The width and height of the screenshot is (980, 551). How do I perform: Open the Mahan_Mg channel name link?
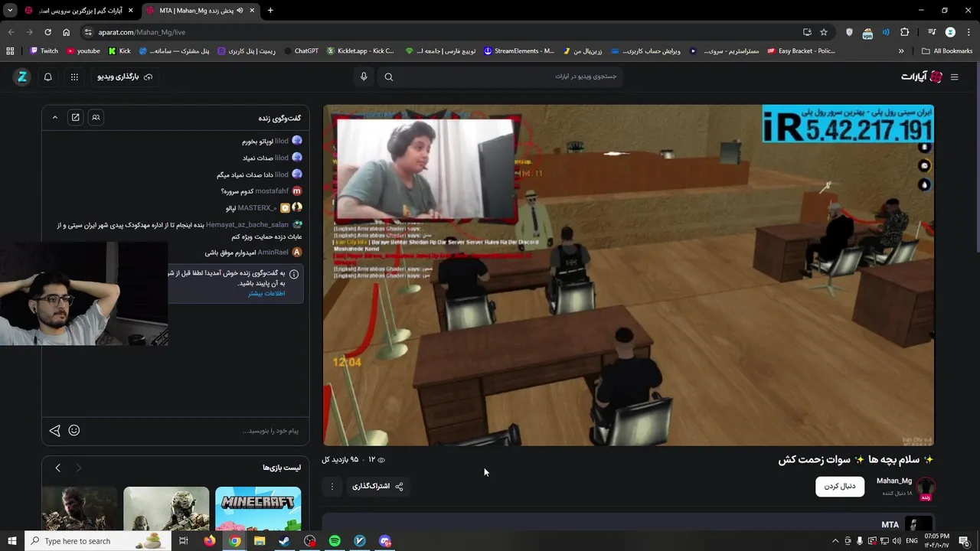click(x=893, y=481)
